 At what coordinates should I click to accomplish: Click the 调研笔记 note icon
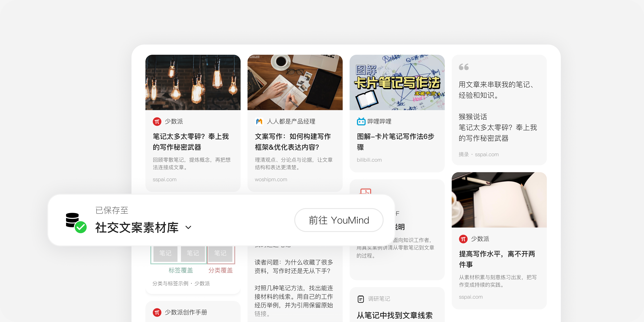[x=361, y=299]
